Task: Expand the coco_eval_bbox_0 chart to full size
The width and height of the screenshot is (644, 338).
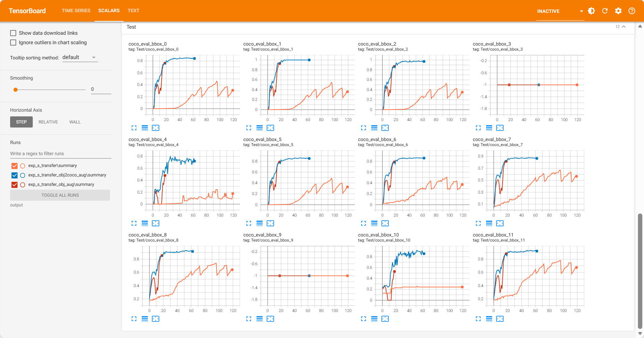Action: click(134, 128)
